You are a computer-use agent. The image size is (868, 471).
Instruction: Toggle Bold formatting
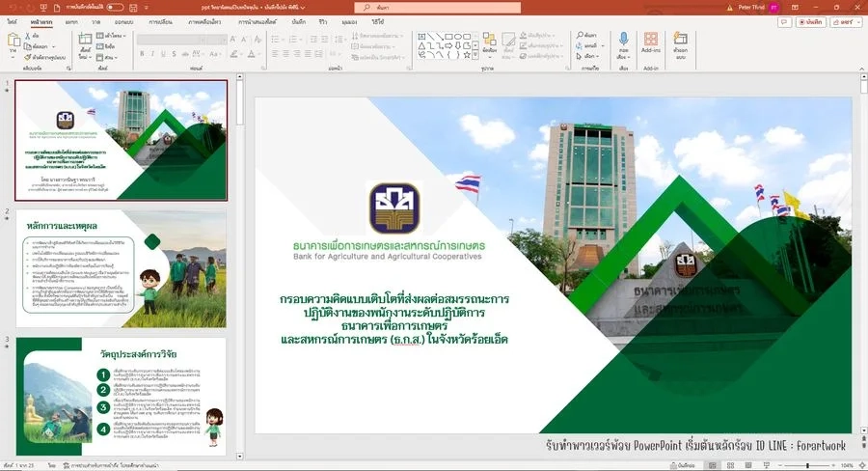coord(142,54)
